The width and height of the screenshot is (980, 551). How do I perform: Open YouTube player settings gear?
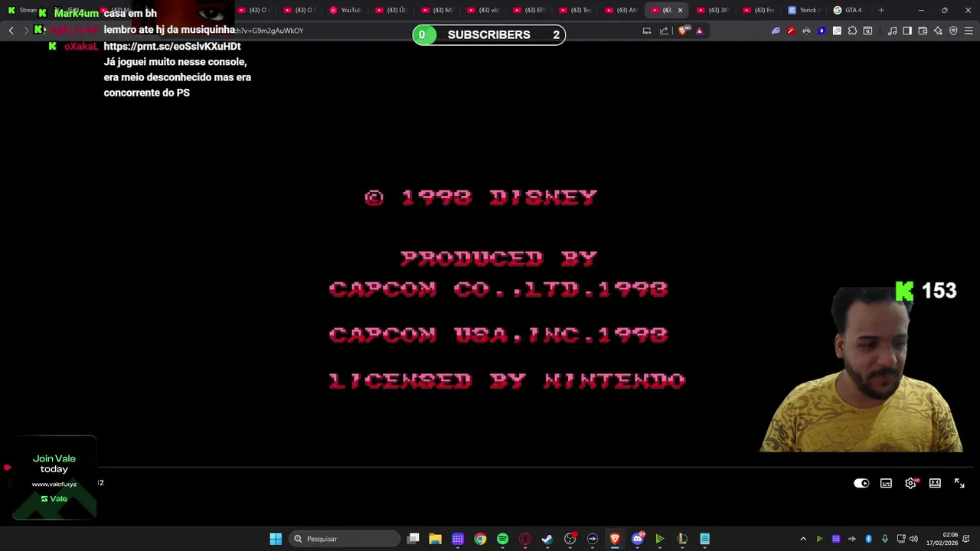pyautogui.click(x=910, y=483)
